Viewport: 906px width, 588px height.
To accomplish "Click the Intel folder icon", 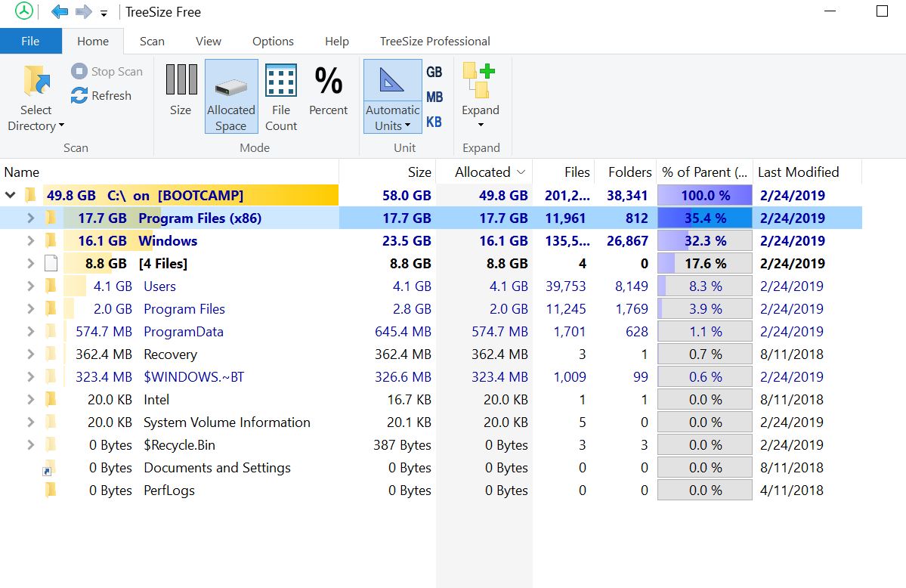I will pos(51,399).
